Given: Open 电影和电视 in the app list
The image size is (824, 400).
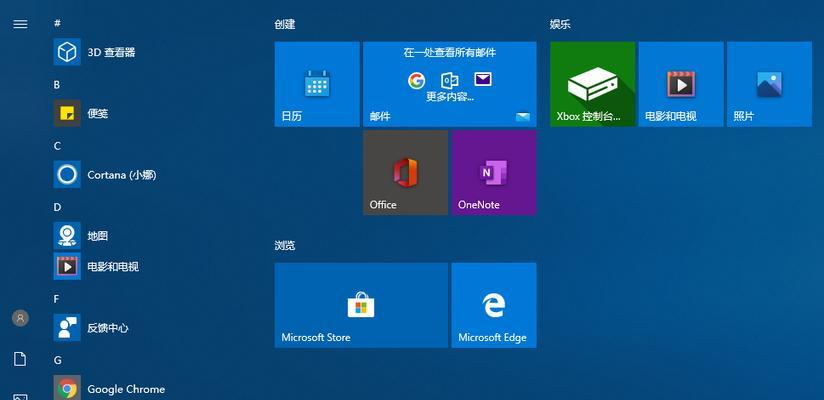Looking at the screenshot, I should (x=96, y=266).
